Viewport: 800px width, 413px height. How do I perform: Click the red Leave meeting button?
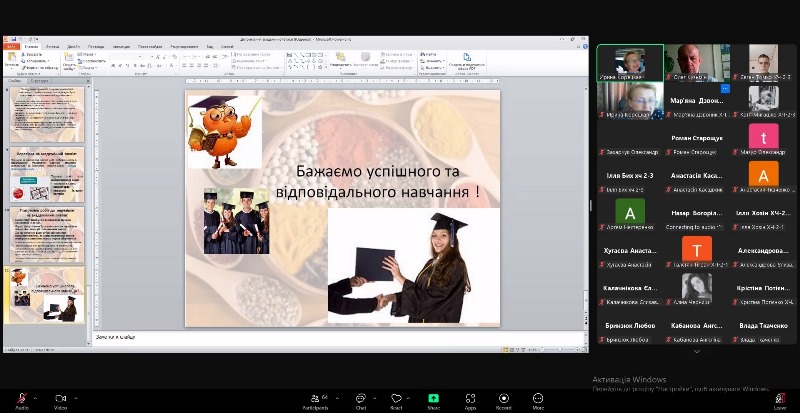point(780,398)
